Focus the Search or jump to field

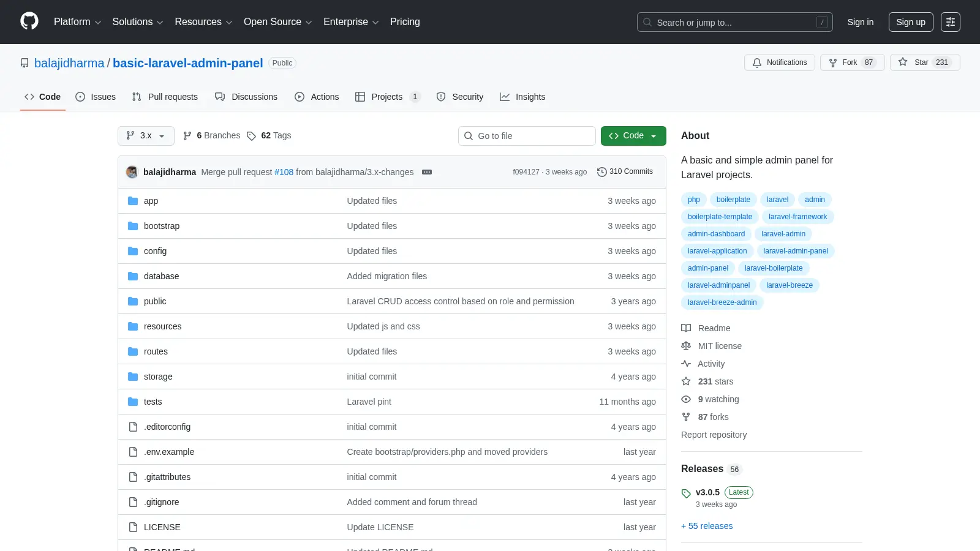click(735, 22)
